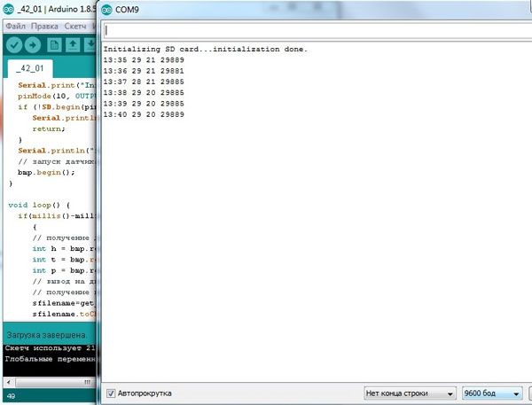Click the Verify checkmark button
The width and height of the screenshot is (532, 405).
click(x=14, y=45)
